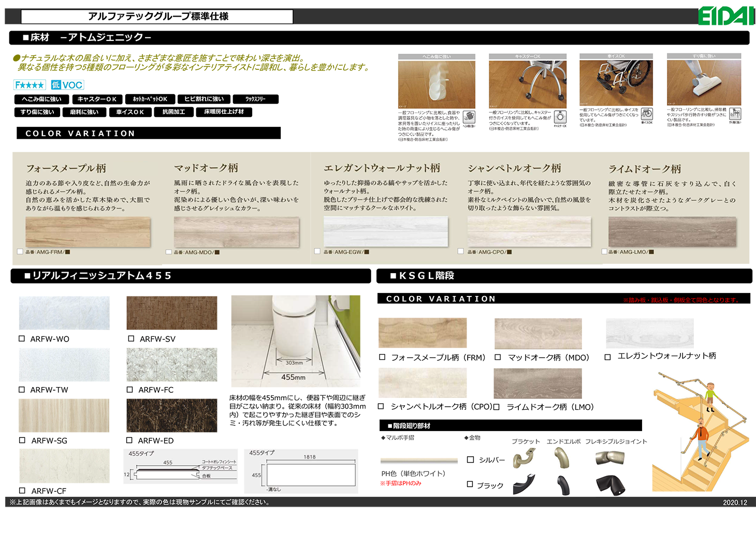The image size is (756, 533).
Task: Tick the シルバー hardware checkbox
Action: [471, 459]
